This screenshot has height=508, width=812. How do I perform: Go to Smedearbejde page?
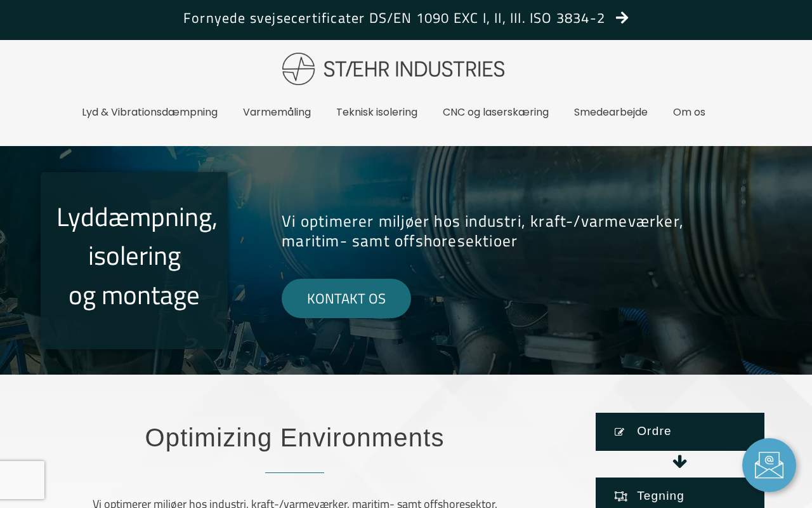[x=611, y=112]
